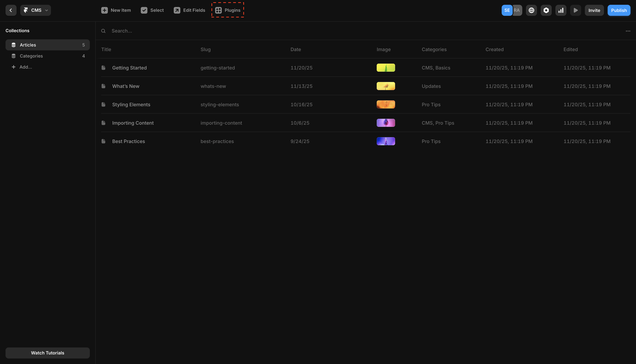The width and height of the screenshot is (636, 364).
Task: Open the CMS project dropdown
Action: click(x=36, y=10)
